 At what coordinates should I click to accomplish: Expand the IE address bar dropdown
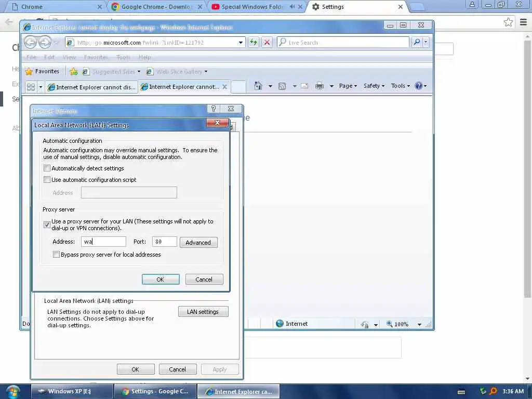(241, 43)
